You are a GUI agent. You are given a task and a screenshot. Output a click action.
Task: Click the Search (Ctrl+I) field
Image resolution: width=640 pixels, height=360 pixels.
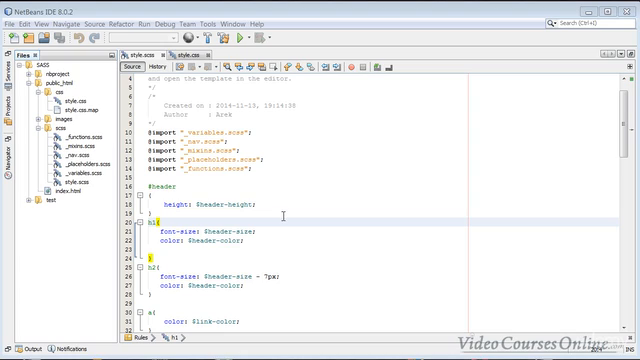(x=590, y=23)
